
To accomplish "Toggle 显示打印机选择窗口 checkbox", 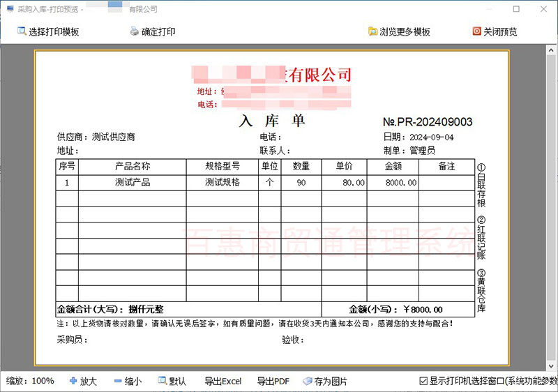I will click(423, 381).
